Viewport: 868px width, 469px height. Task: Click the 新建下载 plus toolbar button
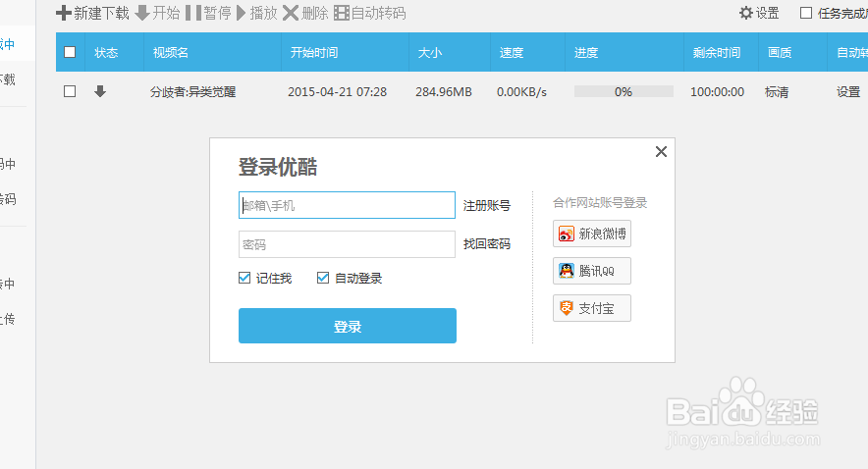92,13
